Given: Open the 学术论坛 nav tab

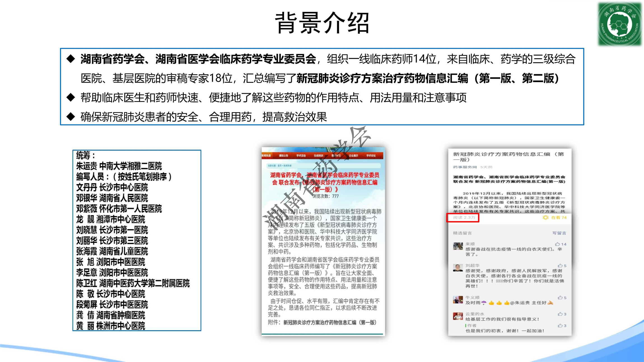Looking at the screenshot, I should point(371,156).
